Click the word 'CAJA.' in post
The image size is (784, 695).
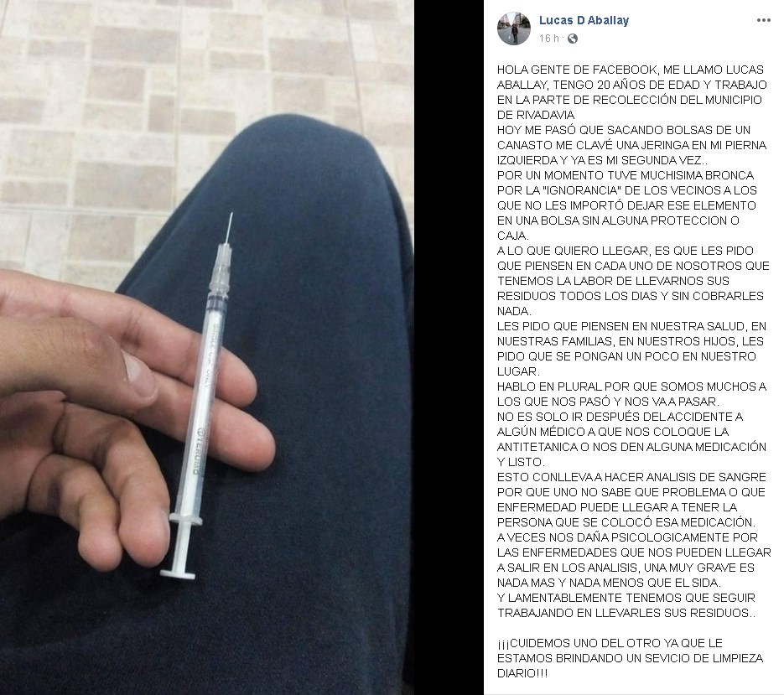[x=512, y=236]
